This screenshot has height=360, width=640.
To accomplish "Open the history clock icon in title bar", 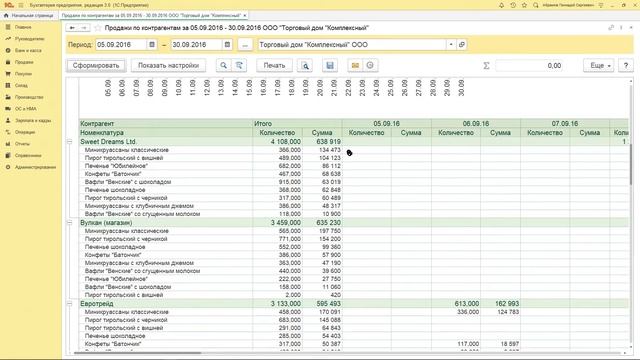I will pos(513,5).
